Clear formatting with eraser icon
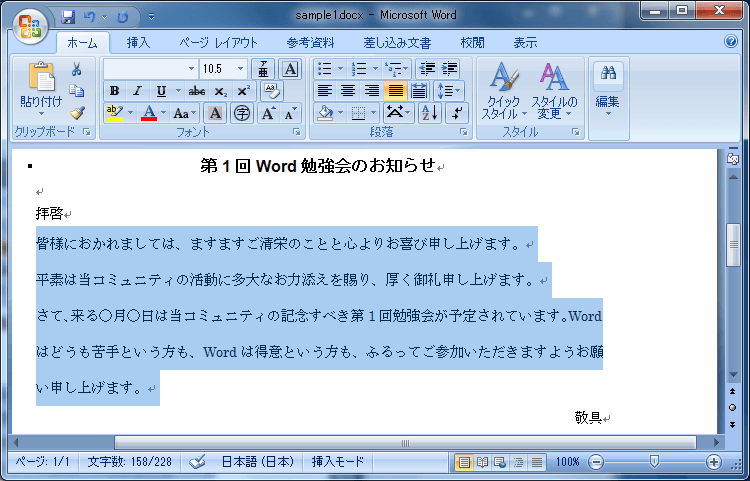The height and width of the screenshot is (481, 750). (272, 91)
